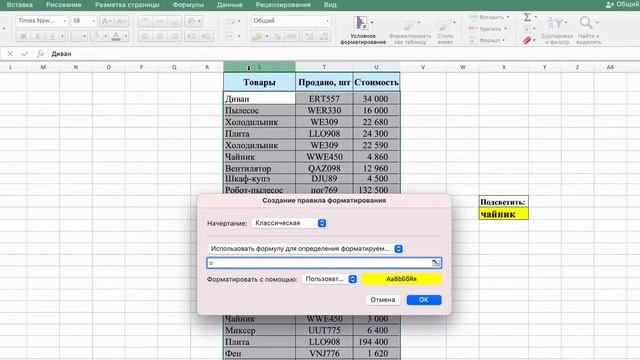Click the wrap text icon
This screenshot has height=360, width=640.
pos(231,21)
